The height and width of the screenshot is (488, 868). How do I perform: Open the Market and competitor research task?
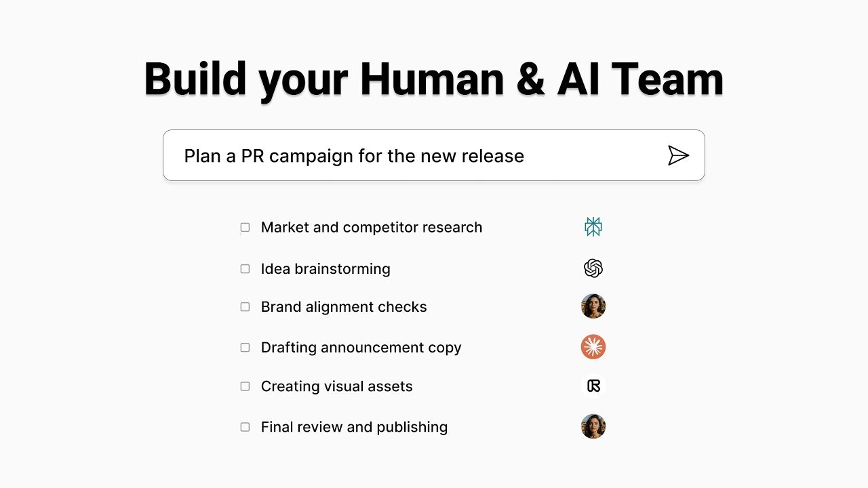[371, 228]
